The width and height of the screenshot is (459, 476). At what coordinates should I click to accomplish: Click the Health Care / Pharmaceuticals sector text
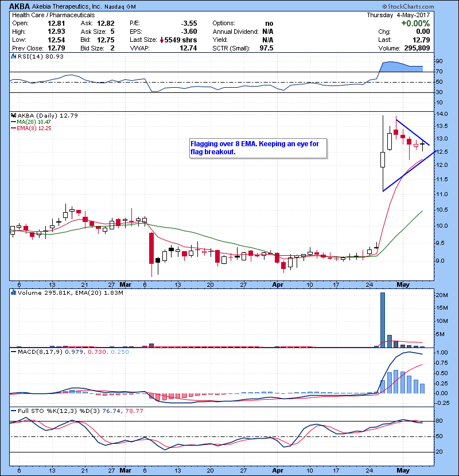click(53, 15)
